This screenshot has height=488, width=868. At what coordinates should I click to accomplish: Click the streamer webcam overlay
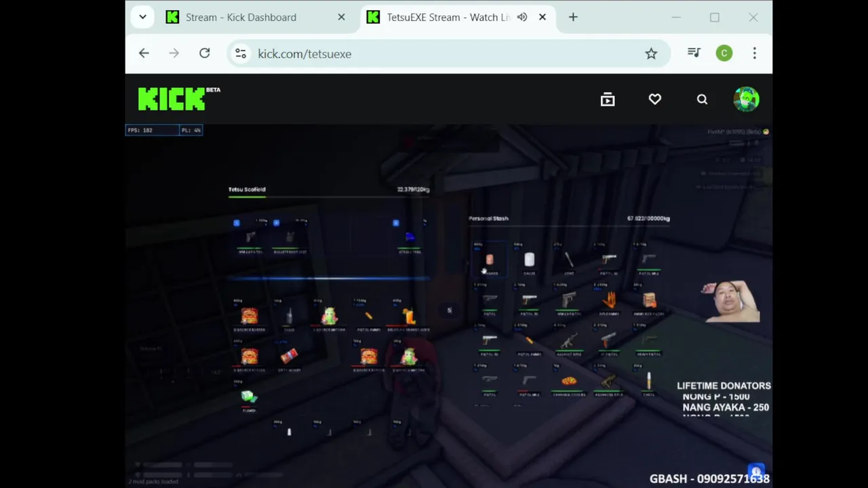(x=731, y=301)
